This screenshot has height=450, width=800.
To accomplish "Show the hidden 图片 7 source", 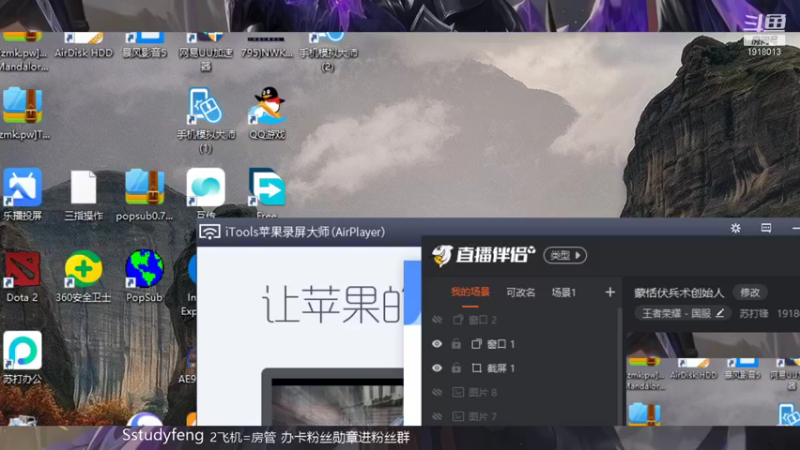I will [437, 416].
